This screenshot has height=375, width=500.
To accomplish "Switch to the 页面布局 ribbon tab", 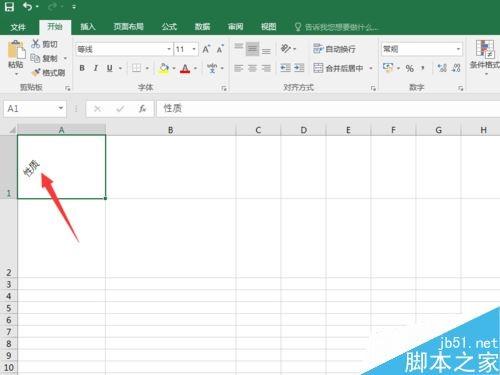I will (129, 27).
